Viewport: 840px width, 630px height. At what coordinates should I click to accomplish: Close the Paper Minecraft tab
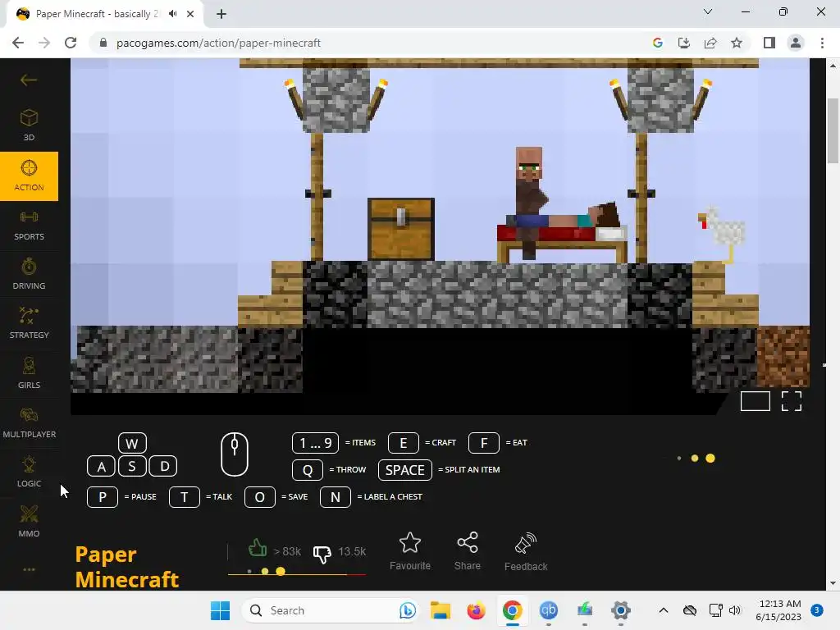(x=190, y=14)
